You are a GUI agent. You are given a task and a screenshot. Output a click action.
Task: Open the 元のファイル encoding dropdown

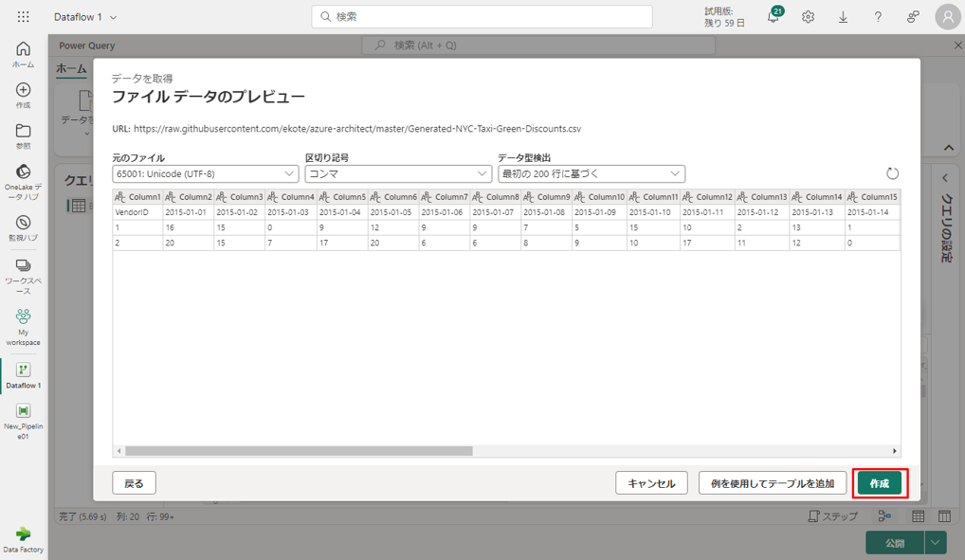click(206, 174)
